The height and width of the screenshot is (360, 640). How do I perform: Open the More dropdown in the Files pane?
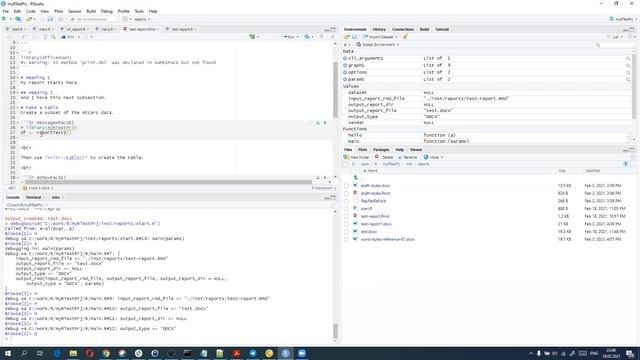[433, 157]
